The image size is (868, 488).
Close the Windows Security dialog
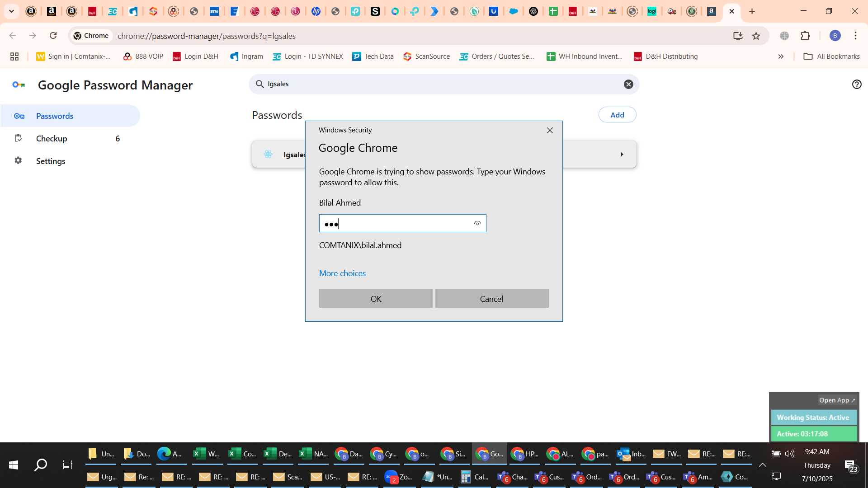coord(550,130)
